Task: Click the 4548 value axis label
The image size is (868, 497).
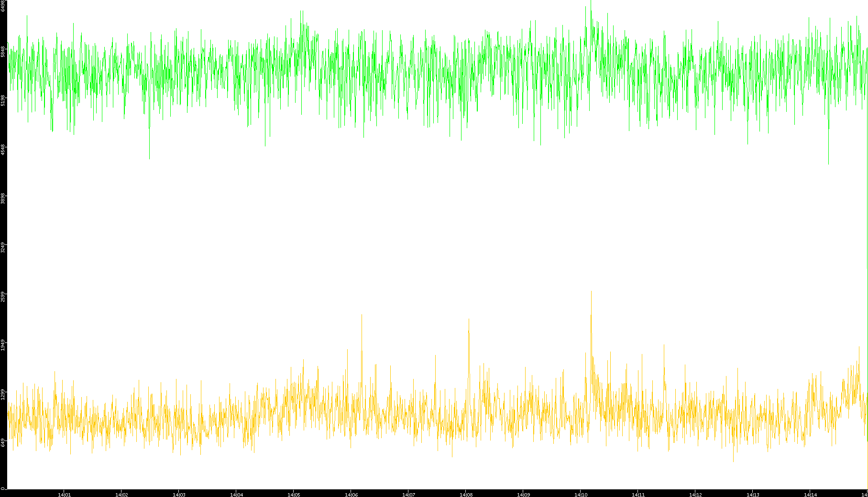Action: click(3, 150)
